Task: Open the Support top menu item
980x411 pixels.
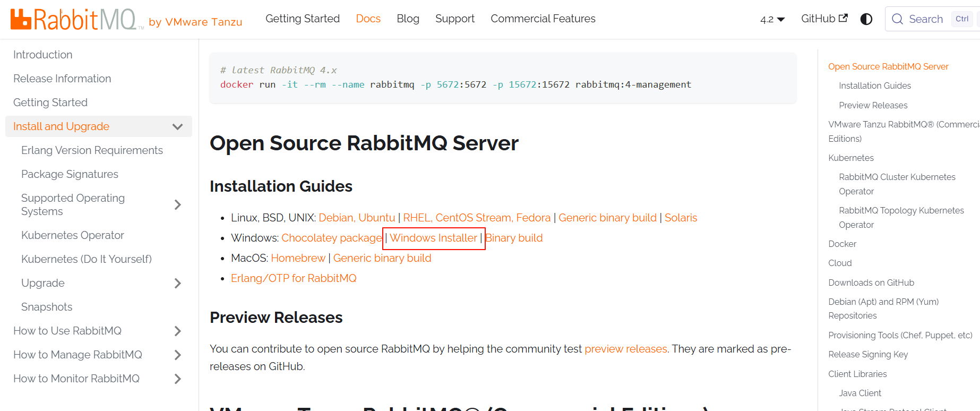Action: [x=455, y=19]
